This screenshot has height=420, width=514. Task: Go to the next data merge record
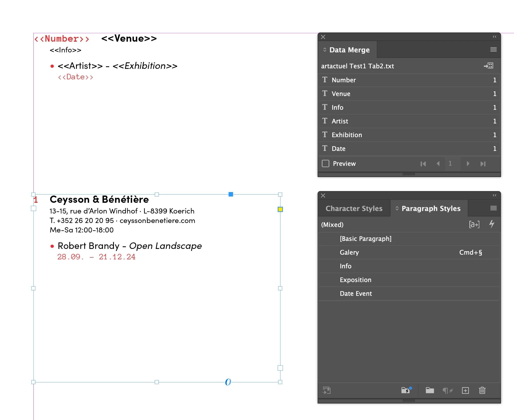click(468, 164)
